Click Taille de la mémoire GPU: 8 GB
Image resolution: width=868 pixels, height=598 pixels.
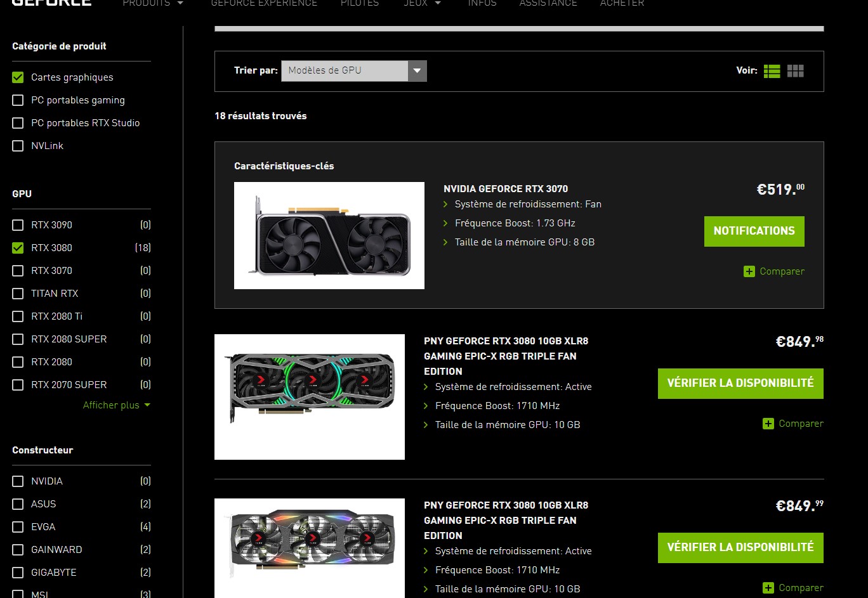click(525, 242)
